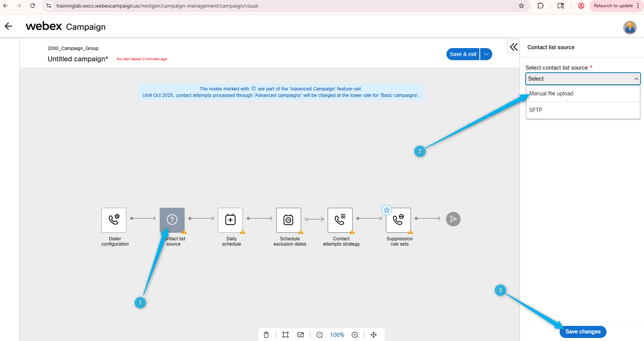Choose Manual file upload option

pos(551,93)
